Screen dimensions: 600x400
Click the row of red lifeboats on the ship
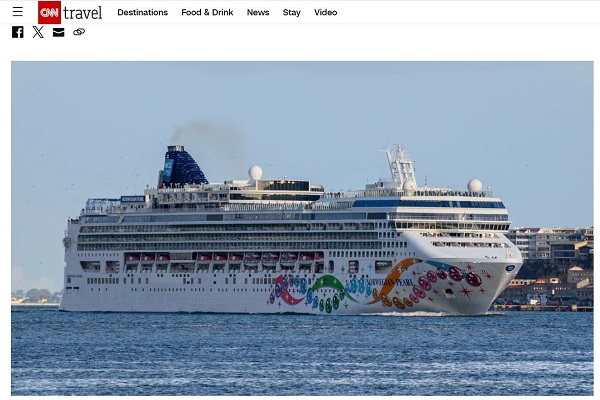[224, 258]
